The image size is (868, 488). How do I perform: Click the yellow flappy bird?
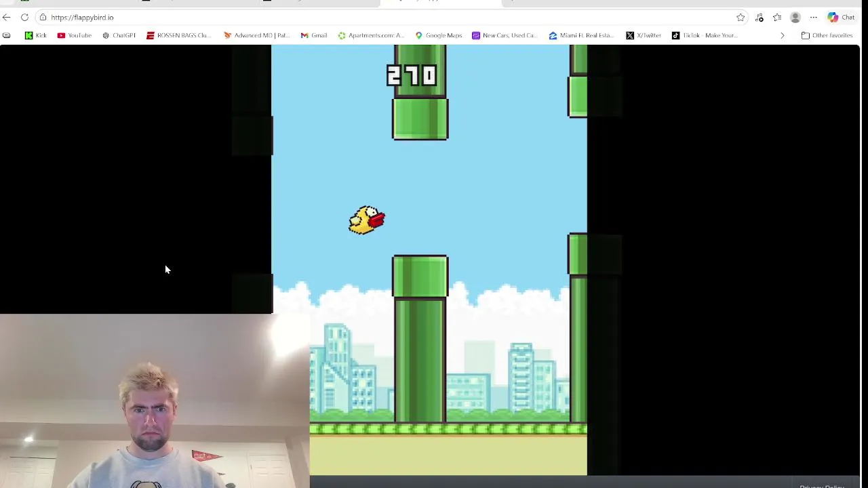point(367,220)
